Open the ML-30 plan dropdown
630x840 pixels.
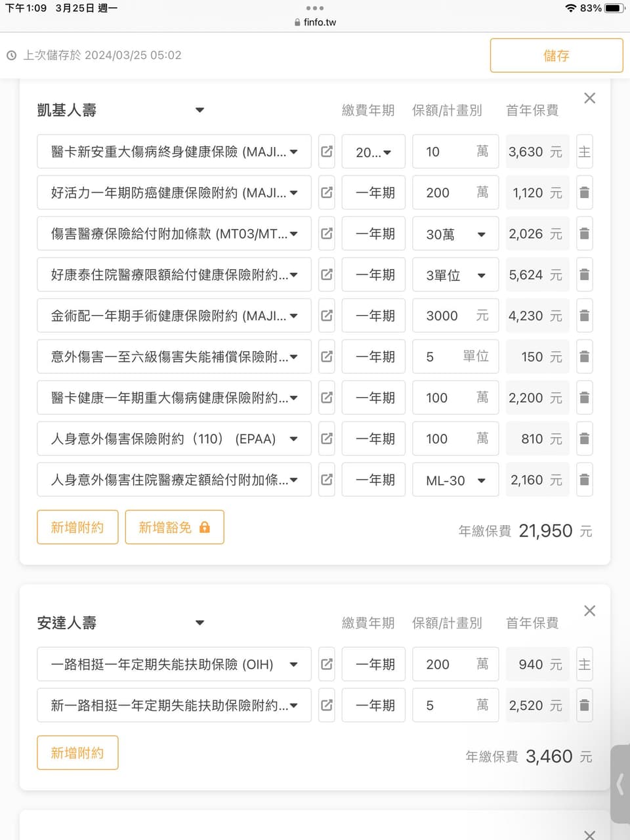(x=455, y=480)
